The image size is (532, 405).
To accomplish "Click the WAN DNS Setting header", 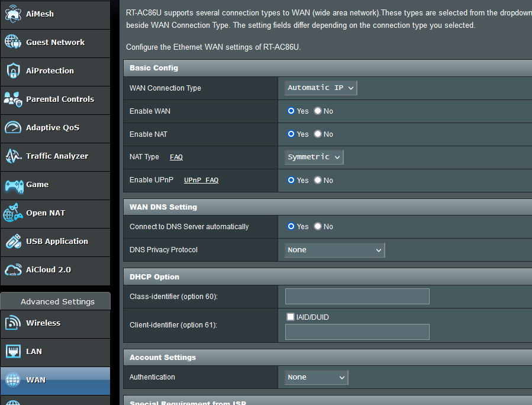I will (x=327, y=207).
